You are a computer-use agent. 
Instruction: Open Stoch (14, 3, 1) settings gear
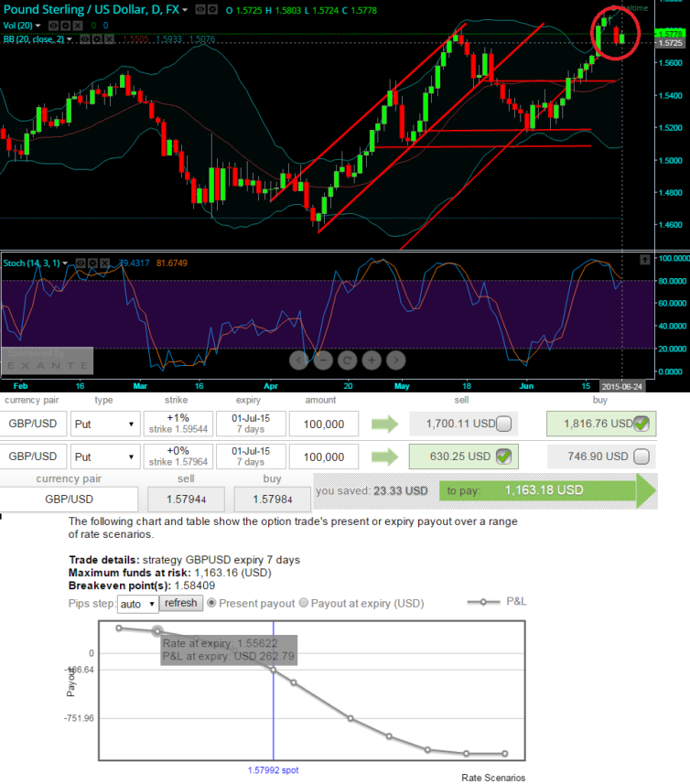[x=92, y=263]
